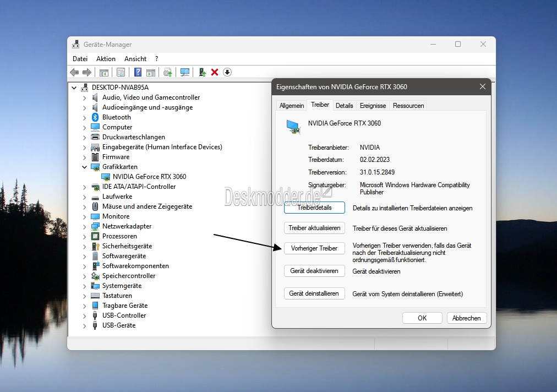This screenshot has height=392, width=557.
Task: Click the Gerät deinstallieren button
Action: tap(314, 293)
